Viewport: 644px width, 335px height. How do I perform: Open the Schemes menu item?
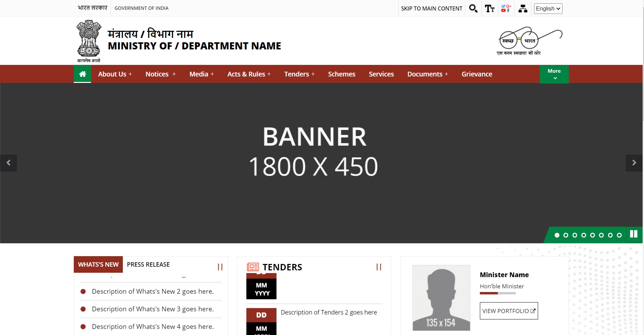[341, 74]
